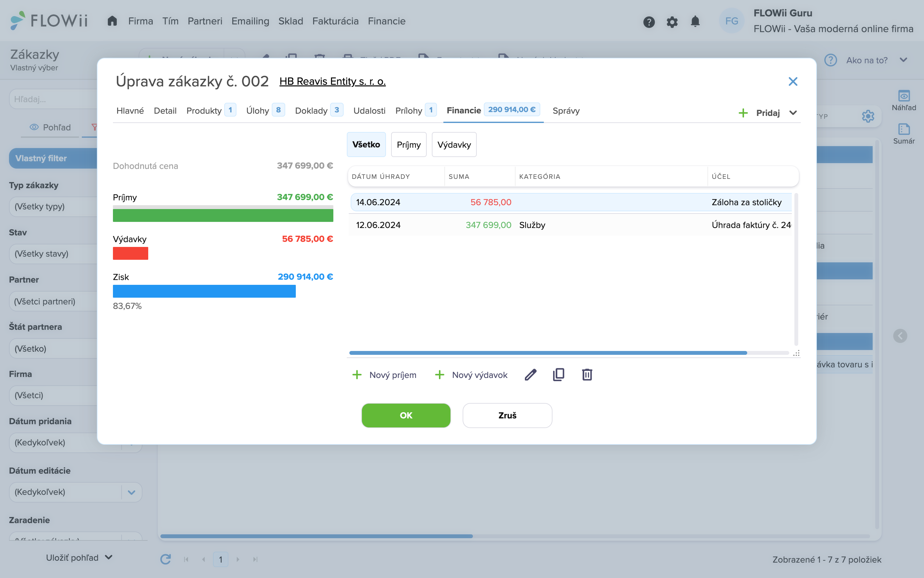Open the Firma filter dropdown
The image size is (924, 578).
point(54,395)
